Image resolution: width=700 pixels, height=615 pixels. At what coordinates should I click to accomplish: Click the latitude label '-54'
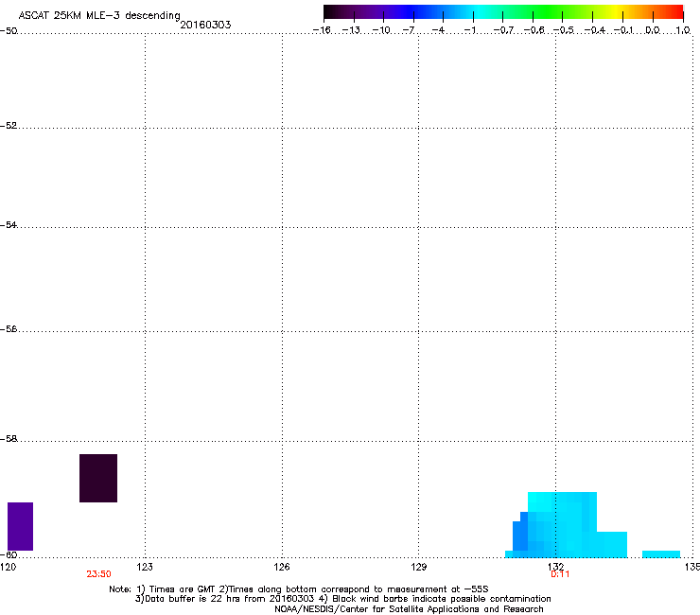click(9, 225)
